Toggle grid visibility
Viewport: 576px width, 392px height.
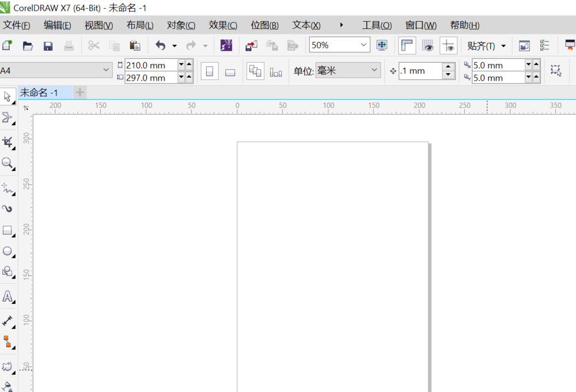tap(427, 45)
